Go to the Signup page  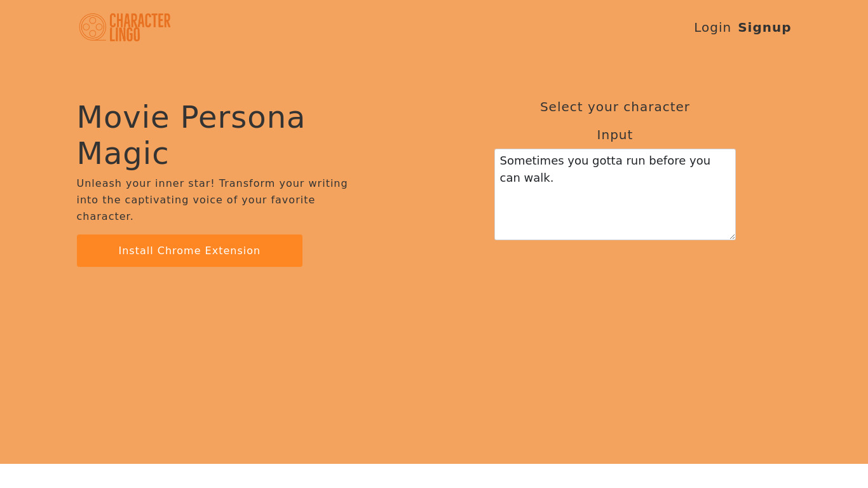click(x=764, y=27)
